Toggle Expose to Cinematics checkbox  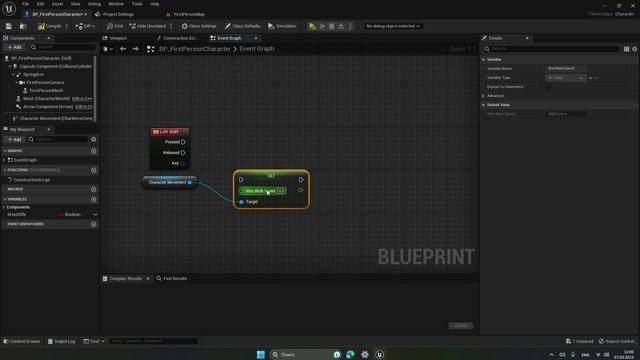548,87
